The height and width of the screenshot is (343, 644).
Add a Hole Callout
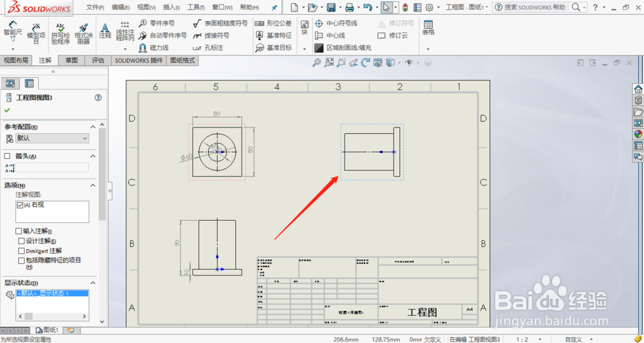[208, 48]
